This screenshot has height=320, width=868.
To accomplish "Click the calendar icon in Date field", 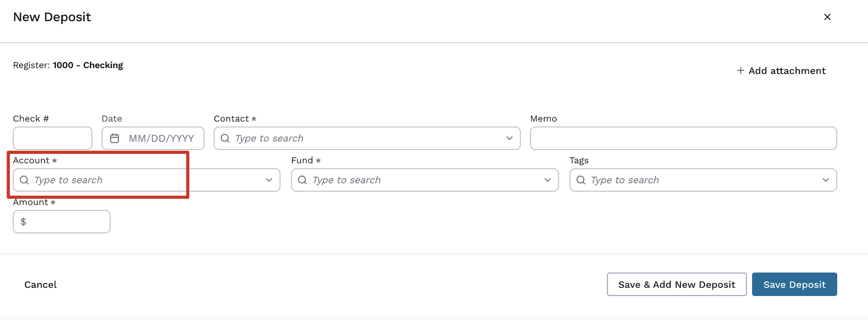I will point(114,138).
